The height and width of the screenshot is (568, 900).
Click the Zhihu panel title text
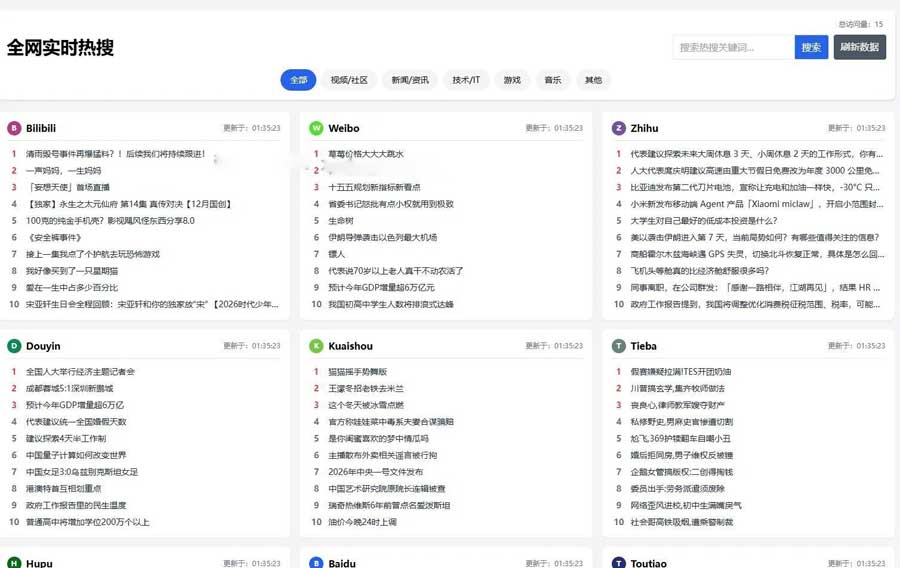644,128
